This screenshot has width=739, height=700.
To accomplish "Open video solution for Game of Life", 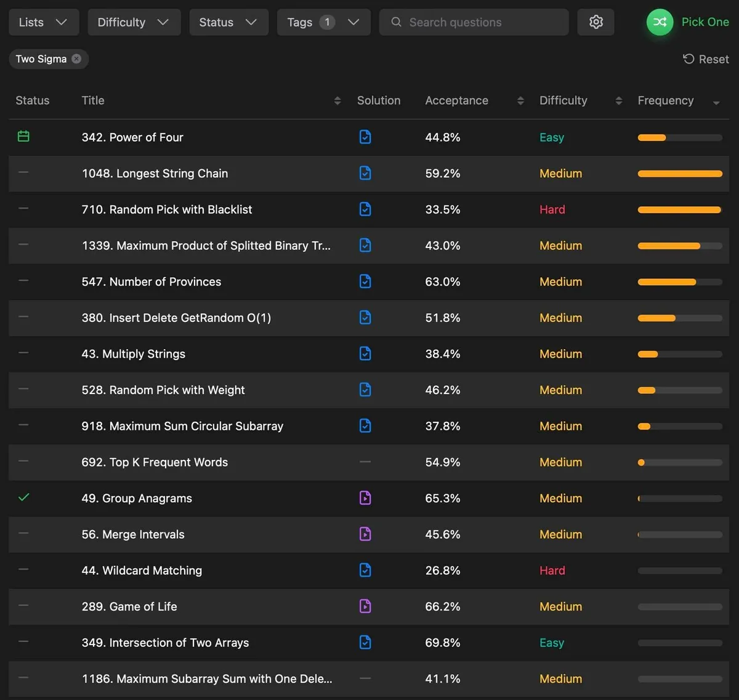I will (365, 606).
